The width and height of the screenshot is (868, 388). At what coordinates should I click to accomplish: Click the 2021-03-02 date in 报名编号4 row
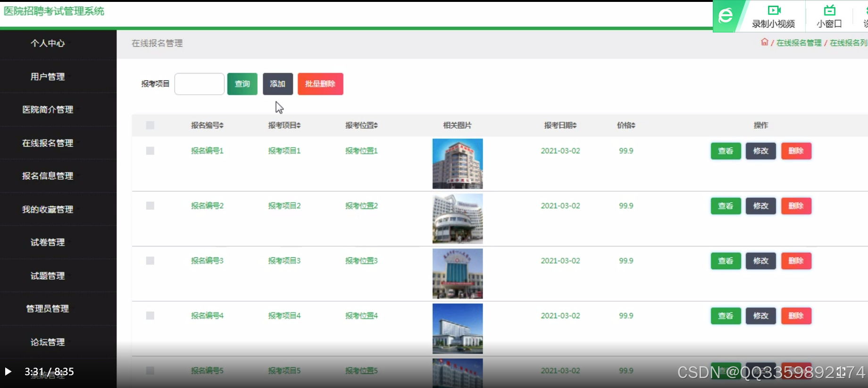pyautogui.click(x=560, y=315)
